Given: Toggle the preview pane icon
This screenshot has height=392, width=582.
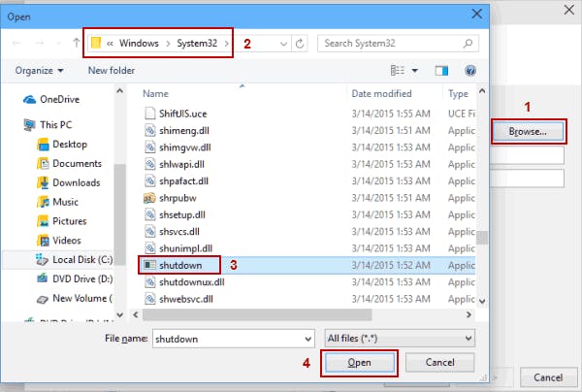Looking at the screenshot, I should click(442, 71).
